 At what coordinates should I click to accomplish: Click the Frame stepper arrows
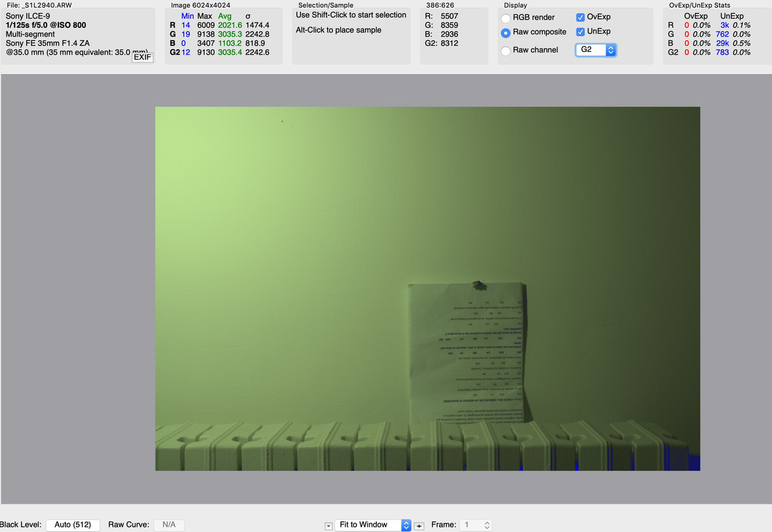[x=487, y=525]
